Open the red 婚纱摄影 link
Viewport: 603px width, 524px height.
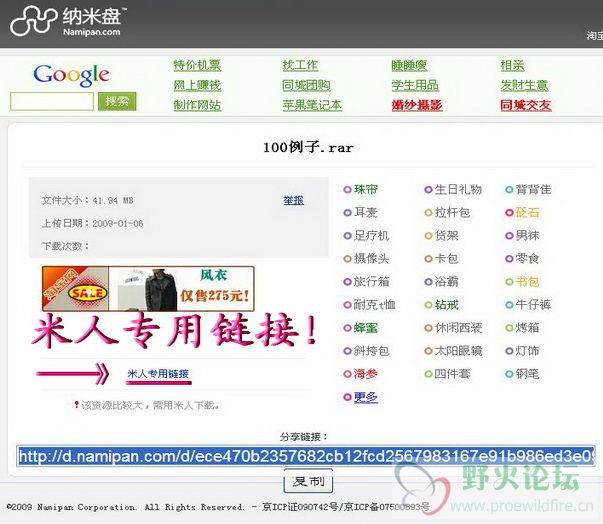417,105
